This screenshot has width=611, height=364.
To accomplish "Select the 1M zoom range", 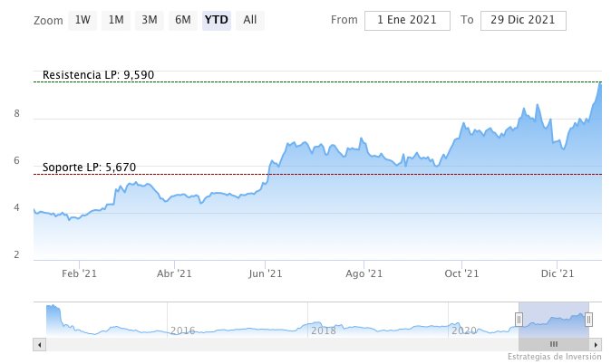I will click(x=116, y=20).
